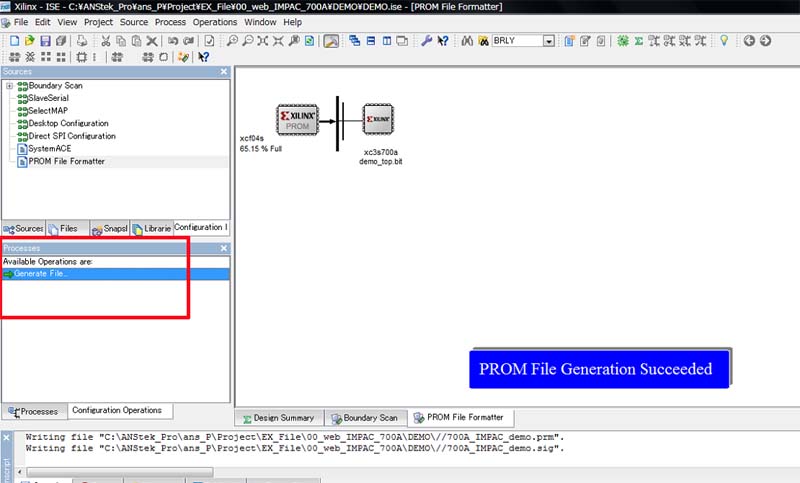Click the console horizontal scrollbar
The image size is (800, 483).
coord(120,472)
